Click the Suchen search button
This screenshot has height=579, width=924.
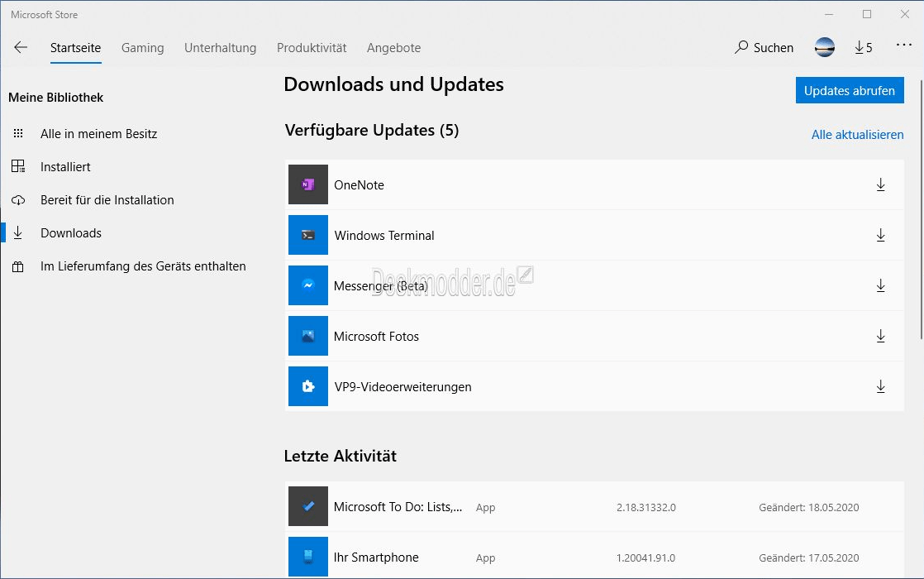tap(764, 47)
